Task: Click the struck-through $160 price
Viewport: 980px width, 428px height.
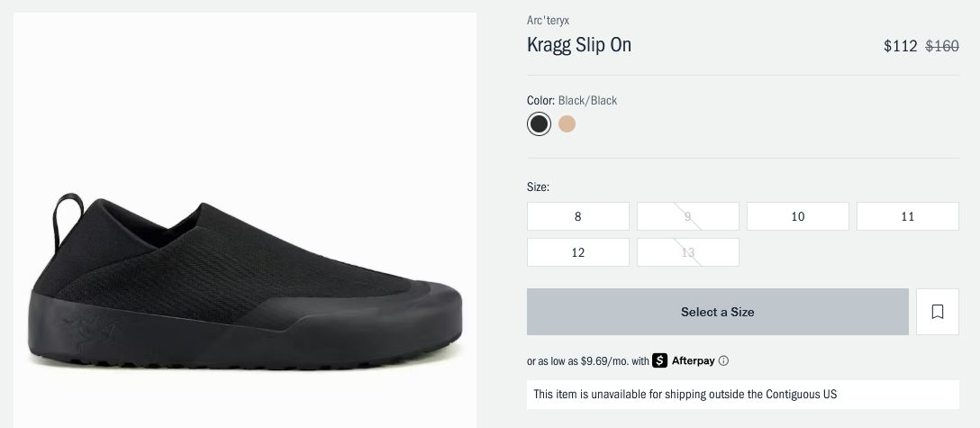Action: pyautogui.click(x=942, y=46)
